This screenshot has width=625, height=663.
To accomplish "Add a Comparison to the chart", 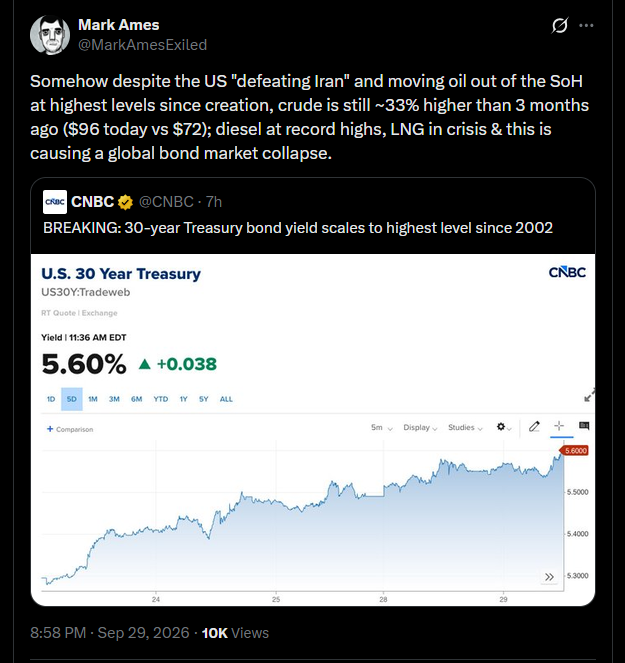I will 70,429.
